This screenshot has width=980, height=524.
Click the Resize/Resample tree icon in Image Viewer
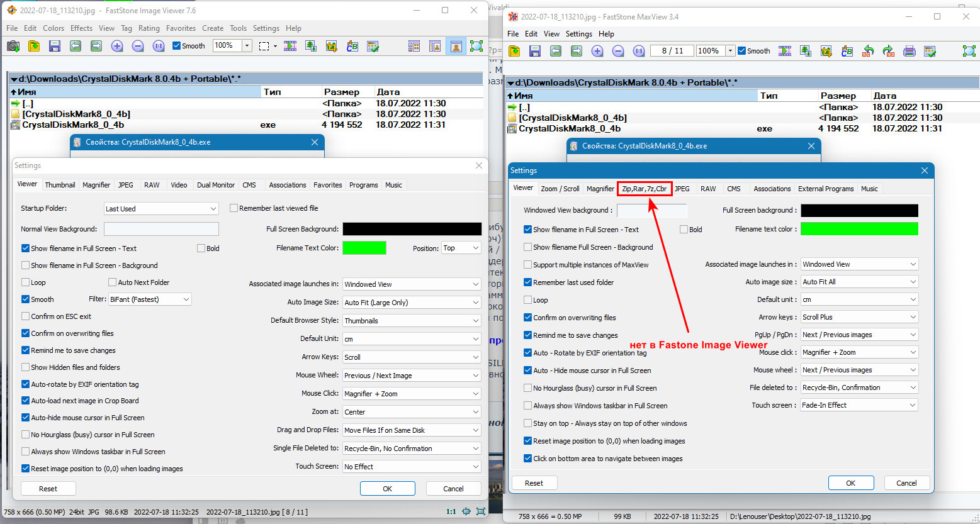(x=310, y=46)
